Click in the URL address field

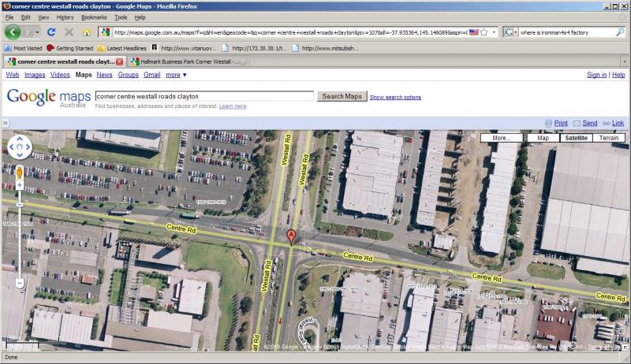(290, 32)
